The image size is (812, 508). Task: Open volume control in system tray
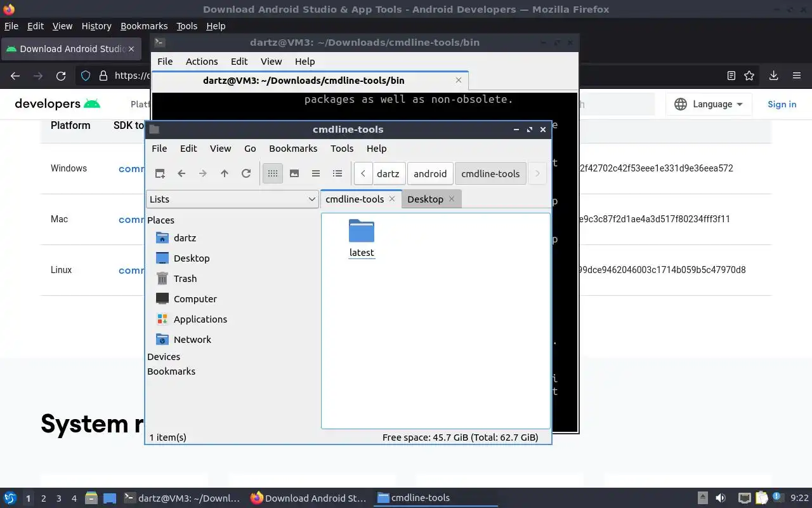pyautogui.click(x=720, y=498)
